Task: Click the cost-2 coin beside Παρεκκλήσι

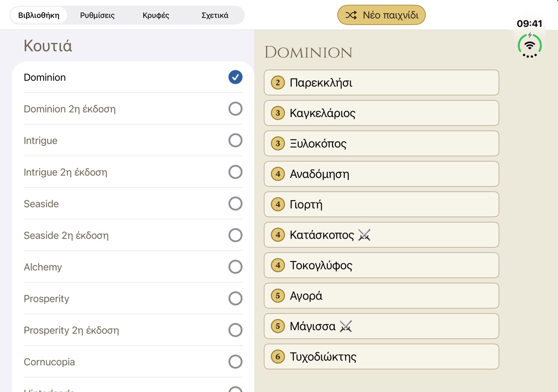Action: point(278,83)
